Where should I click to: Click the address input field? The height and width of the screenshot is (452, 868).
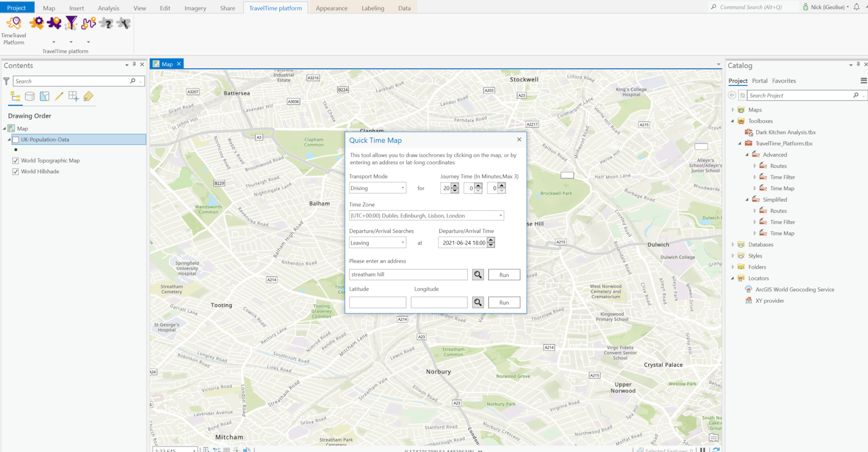[408, 275]
